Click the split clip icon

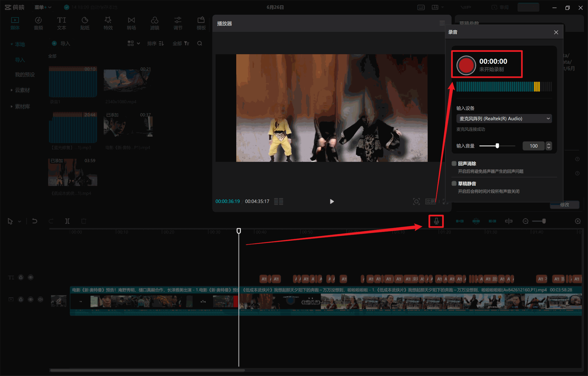[67, 221]
